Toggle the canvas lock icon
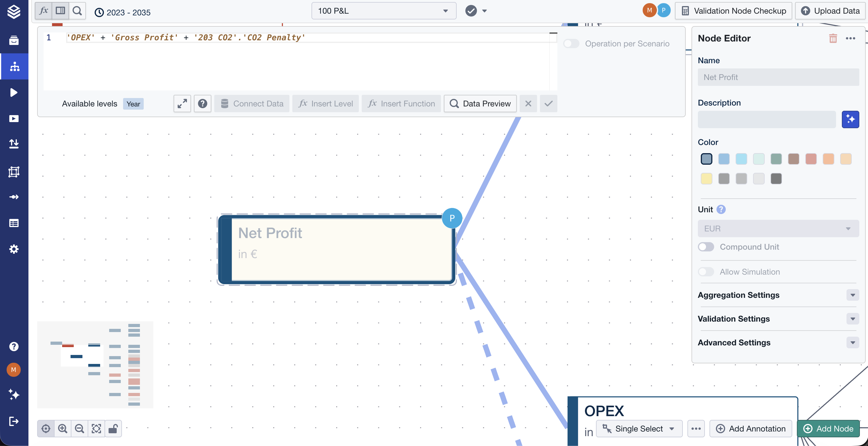The image size is (868, 446). coord(113,429)
